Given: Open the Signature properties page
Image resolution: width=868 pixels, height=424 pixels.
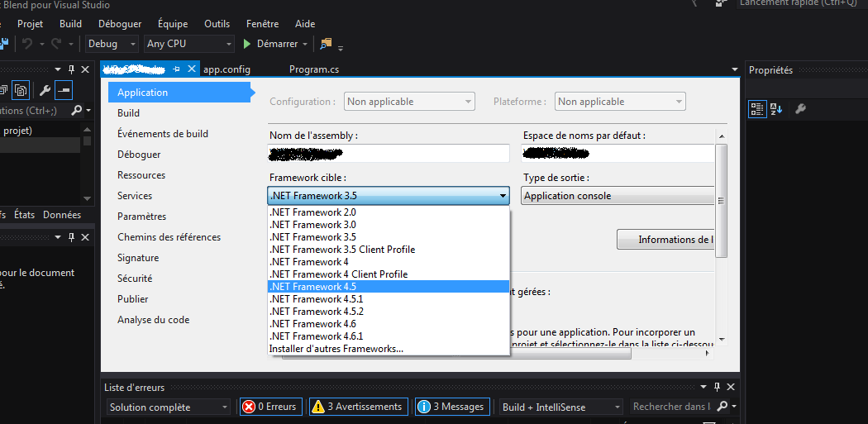Looking at the screenshot, I should point(138,257).
